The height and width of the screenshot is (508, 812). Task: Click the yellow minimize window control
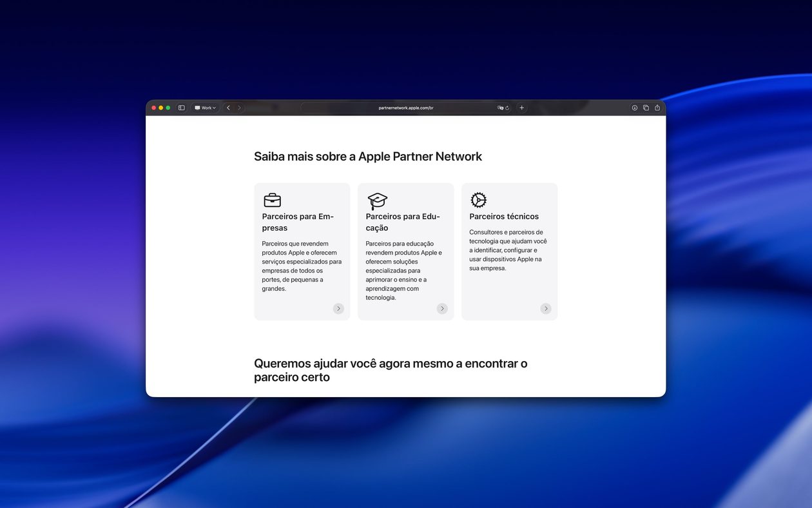tap(160, 108)
